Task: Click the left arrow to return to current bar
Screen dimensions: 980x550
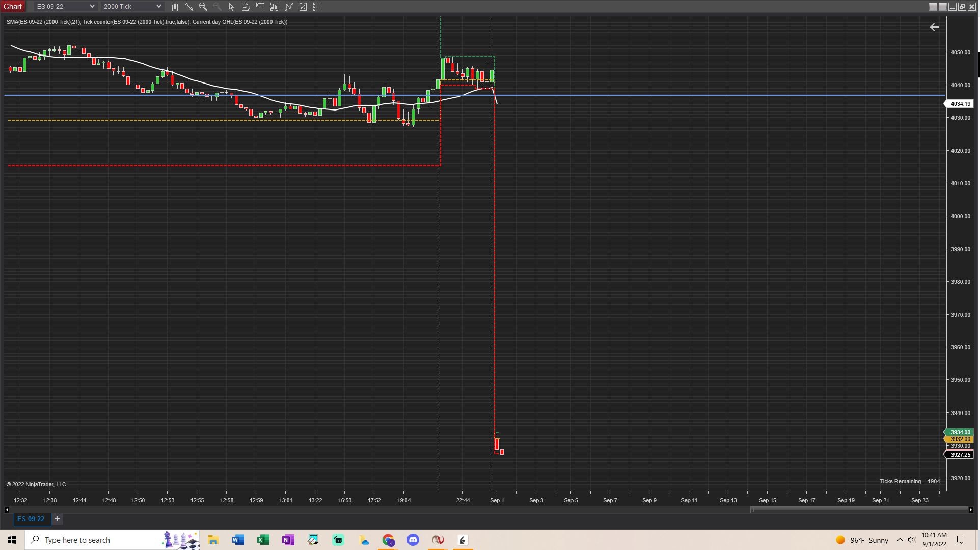Action: [934, 27]
